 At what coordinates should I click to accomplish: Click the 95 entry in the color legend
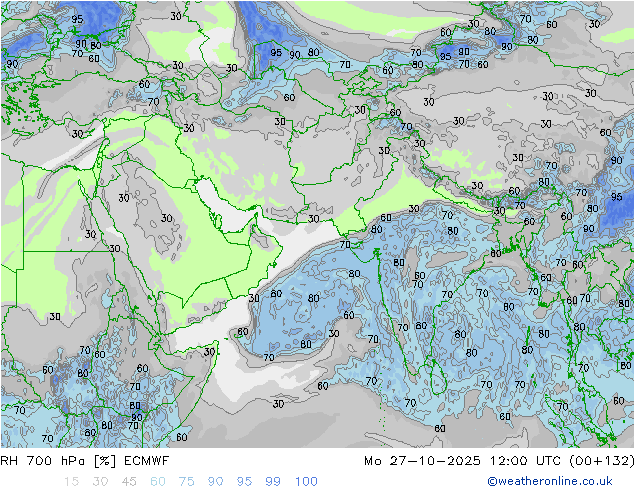[x=244, y=482]
